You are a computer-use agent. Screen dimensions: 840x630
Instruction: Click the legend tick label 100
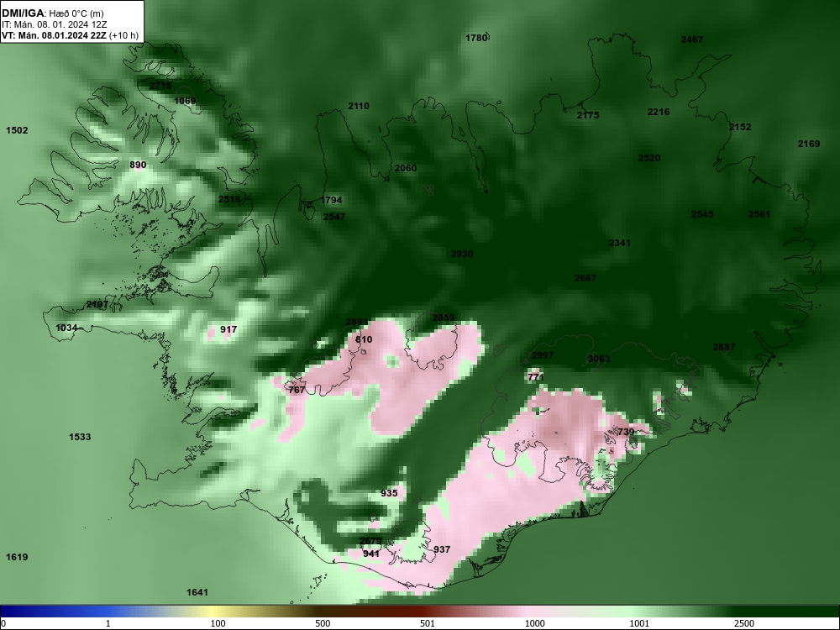tap(218, 623)
